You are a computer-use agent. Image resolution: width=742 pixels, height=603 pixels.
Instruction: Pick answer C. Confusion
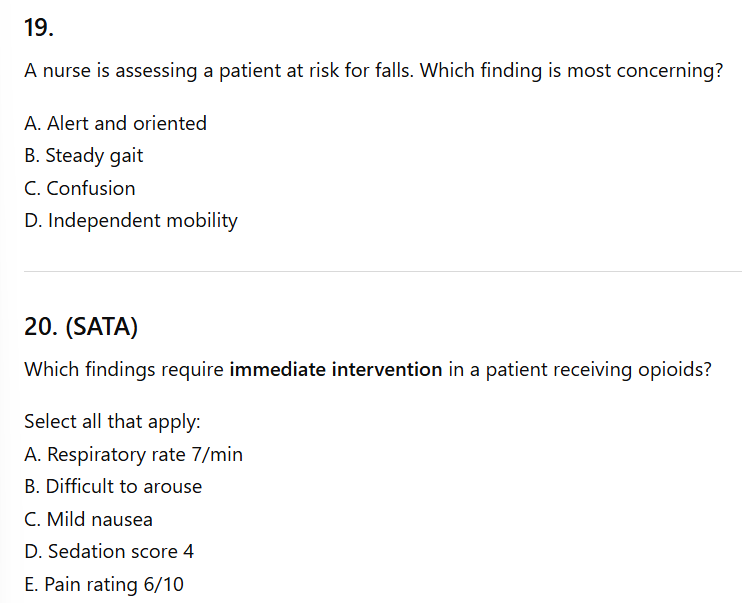(79, 188)
